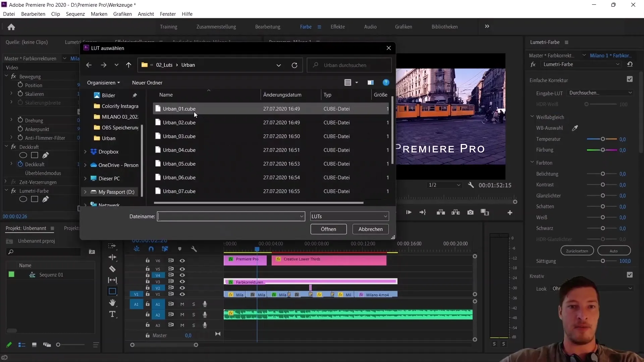Create pen mask under Lumetri-Farbe
Image resolution: width=644 pixels, height=362 pixels.
46,199
